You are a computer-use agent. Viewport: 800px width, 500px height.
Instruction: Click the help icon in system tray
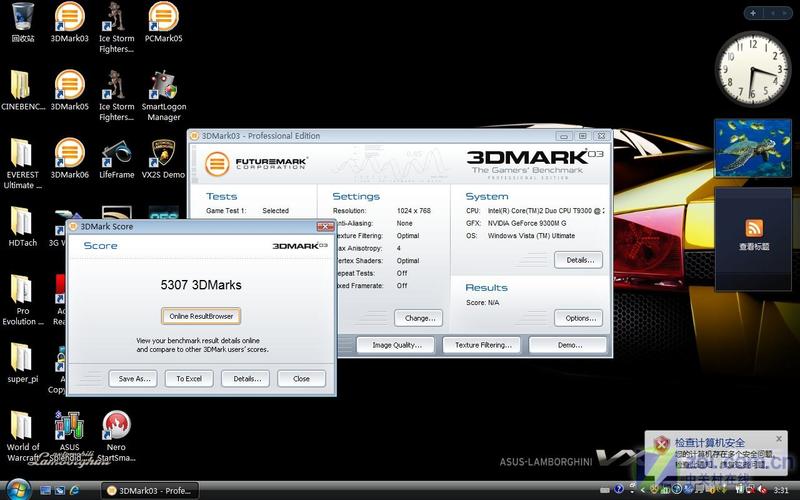(x=619, y=490)
